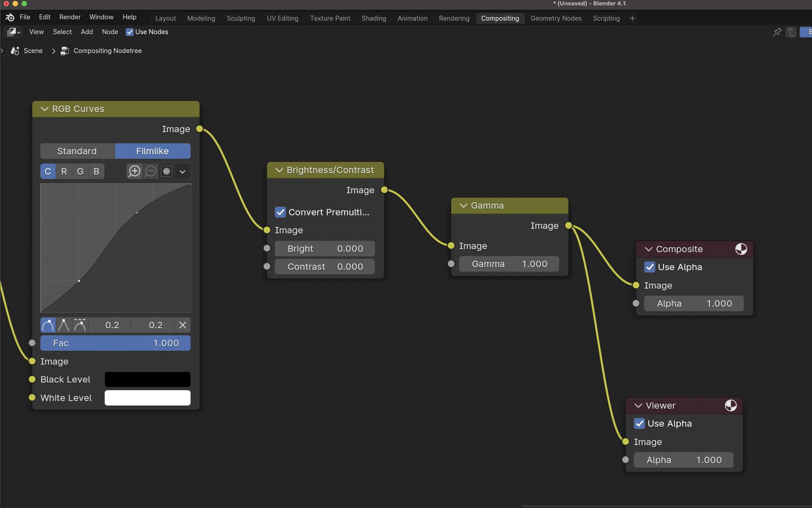Click the curve point X value 0.2
Image resolution: width=812 pixels, height=508 pixels.
tap(111, 325)
